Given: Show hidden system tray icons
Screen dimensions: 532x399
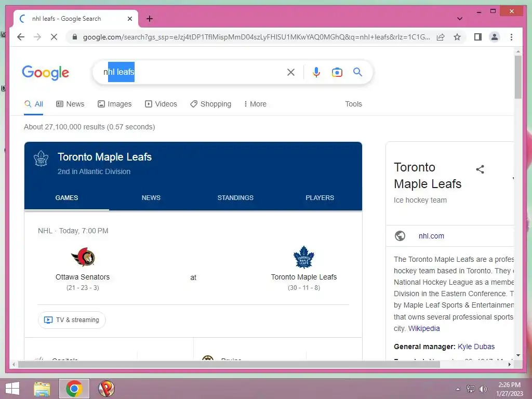Looking at the screenshot, I should [458, 389].
